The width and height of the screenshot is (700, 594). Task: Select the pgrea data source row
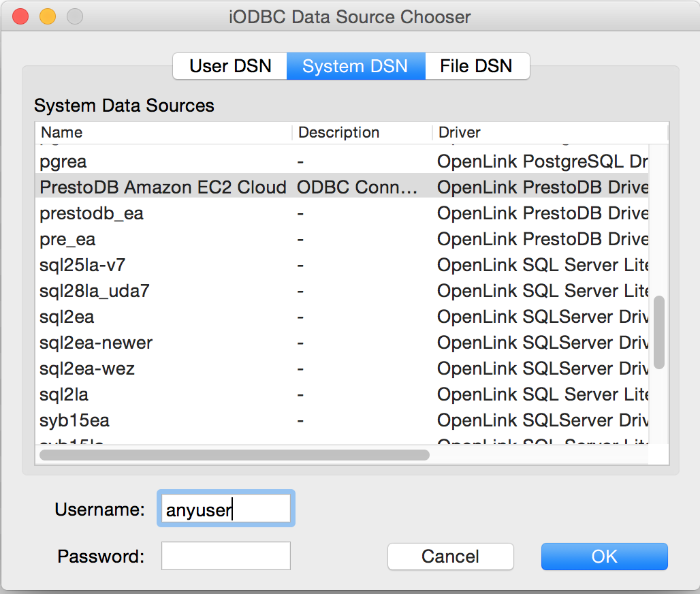[x=342, y=161]
